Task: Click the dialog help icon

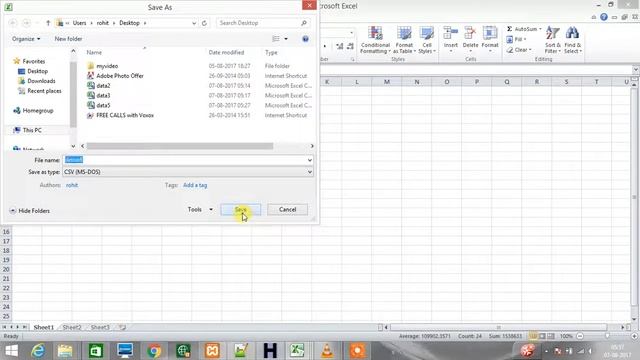Action: (305, 39)
